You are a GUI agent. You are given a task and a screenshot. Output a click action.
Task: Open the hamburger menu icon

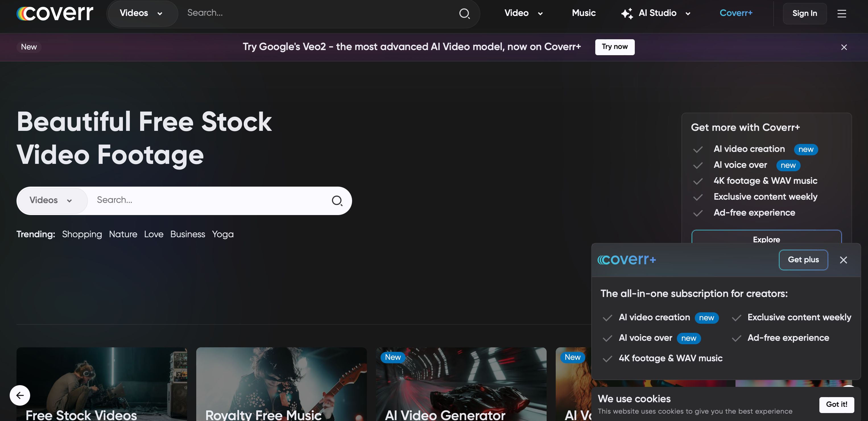coord(841,13)
